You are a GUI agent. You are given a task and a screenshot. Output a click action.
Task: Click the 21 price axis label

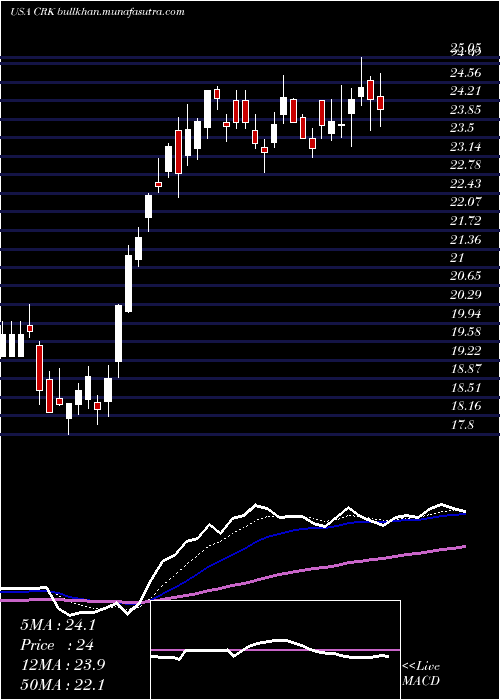click(x=457, y=258)
